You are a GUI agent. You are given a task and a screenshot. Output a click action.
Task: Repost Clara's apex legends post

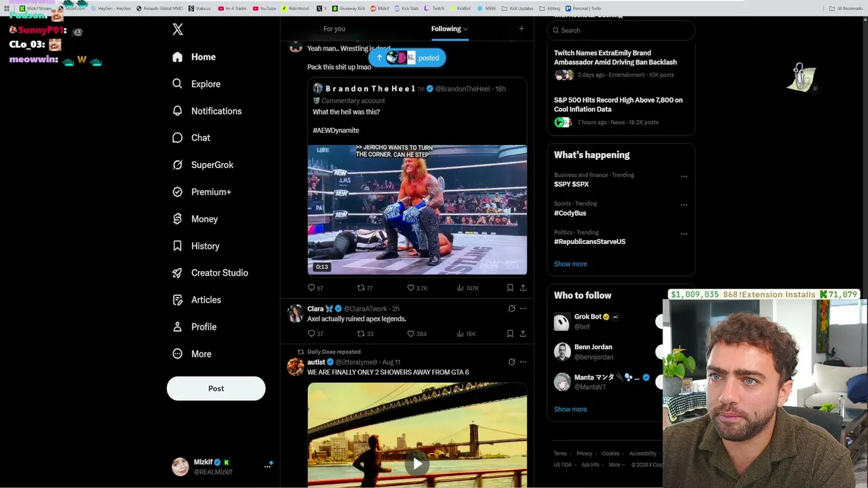click(361, 333)
